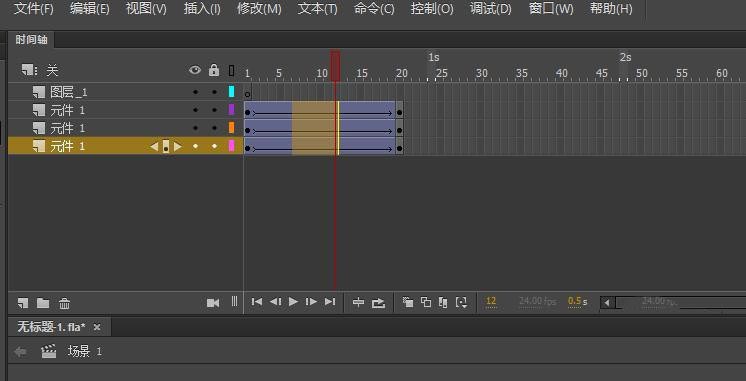The width and height of the screenshot is (746, 381).
Task: Open the 帮助(H) menu
Action: pos(611,9)
